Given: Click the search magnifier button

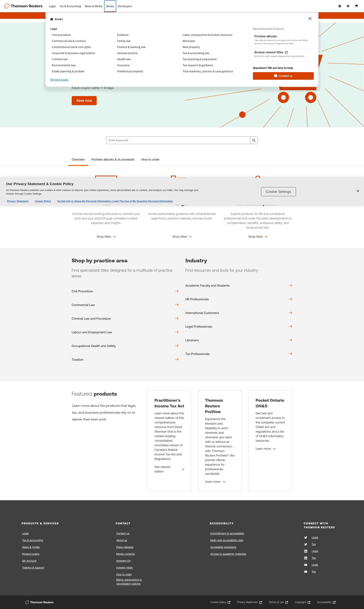Looking at the screenshot, I should [x=254, y=140].
